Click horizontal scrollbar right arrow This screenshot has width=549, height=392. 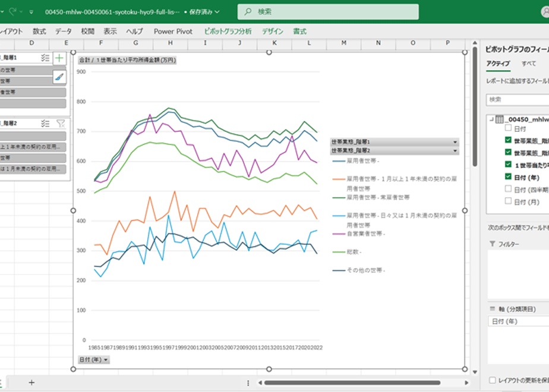point(466,383)
